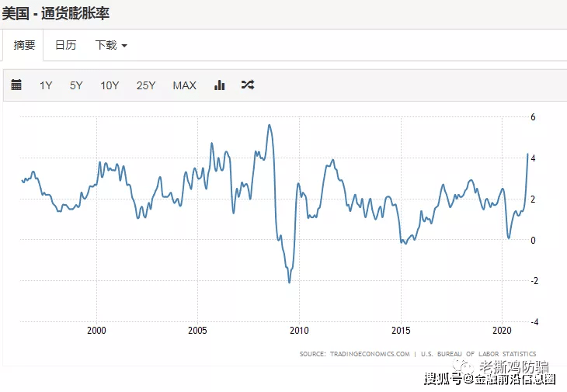Select the 1Y time range
Viewport: 567px width, 392px height.
(46, 85)
